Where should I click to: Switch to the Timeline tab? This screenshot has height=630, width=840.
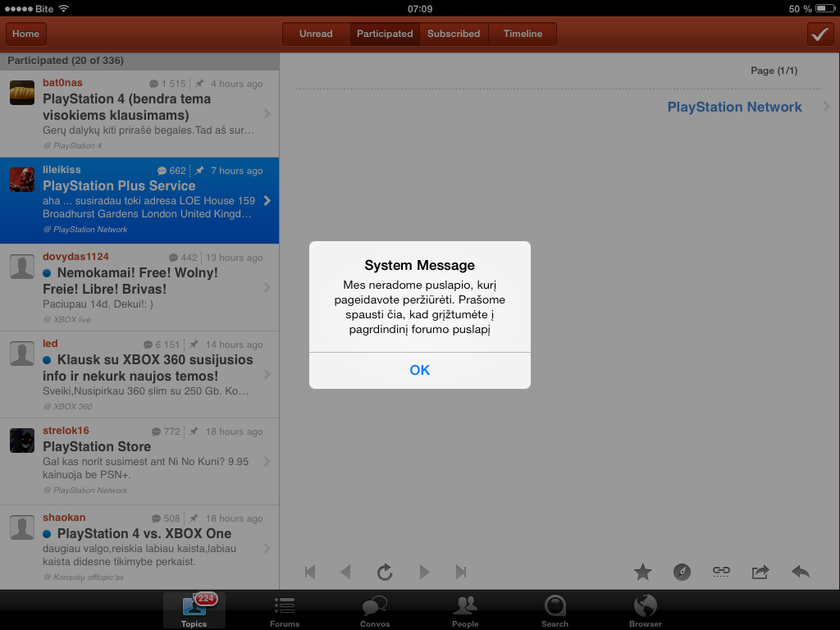[x=523, y=34]
